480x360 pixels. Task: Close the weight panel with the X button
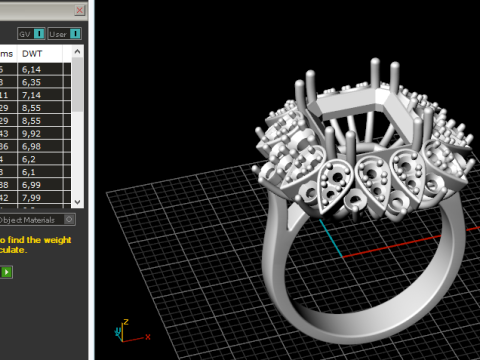tap(80, 10)
